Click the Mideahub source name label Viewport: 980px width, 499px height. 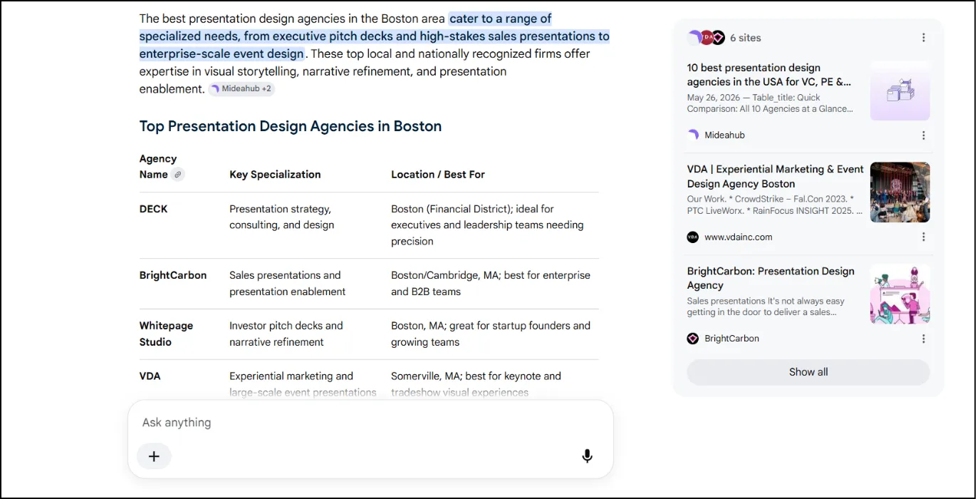click(x=724, y=135)
